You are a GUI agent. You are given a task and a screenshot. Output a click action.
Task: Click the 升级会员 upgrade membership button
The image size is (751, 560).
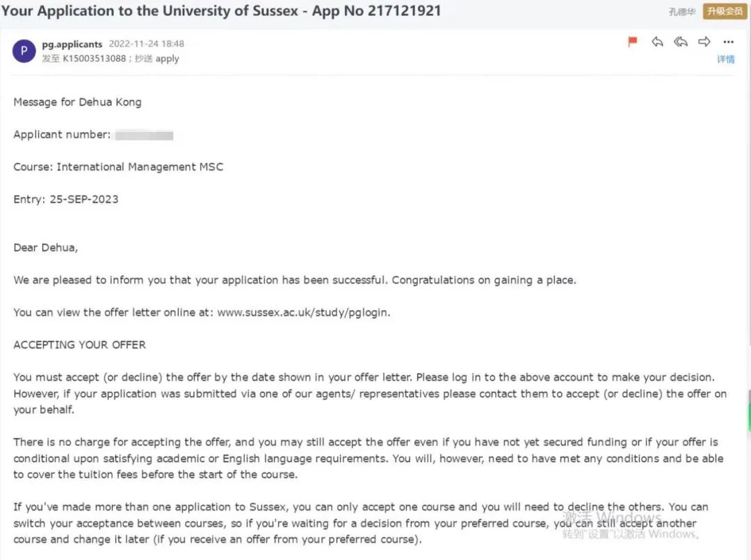pyautogui.click(x=725, y=12)
